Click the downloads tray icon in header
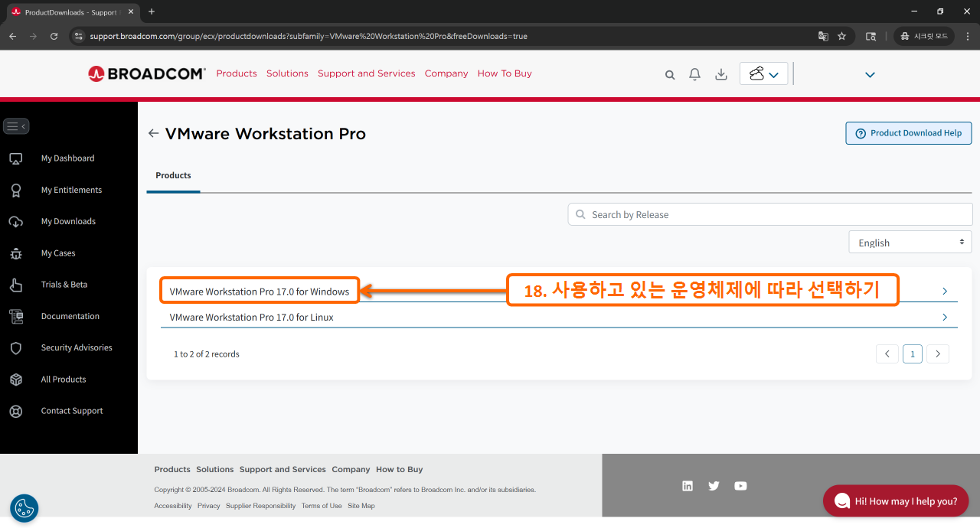This screenshot has width=980, height=528. click(x=720, y=74)
